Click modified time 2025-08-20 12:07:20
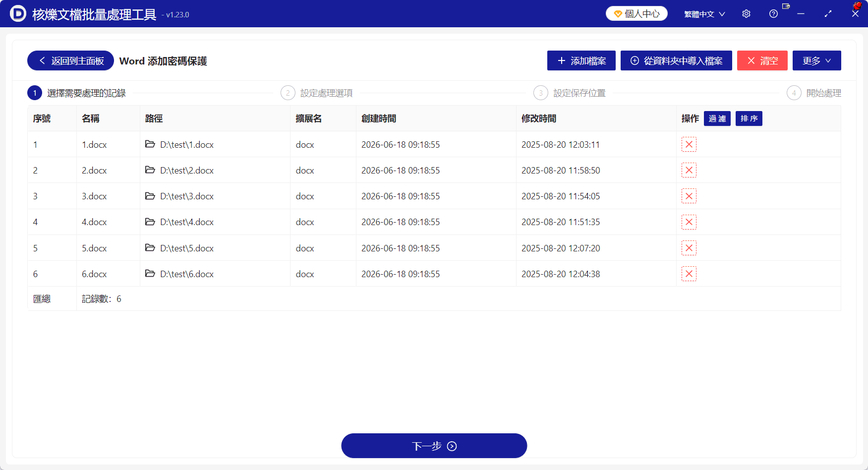Image resolution: width=868 pixels, height=470 pixels. point(561,248)
